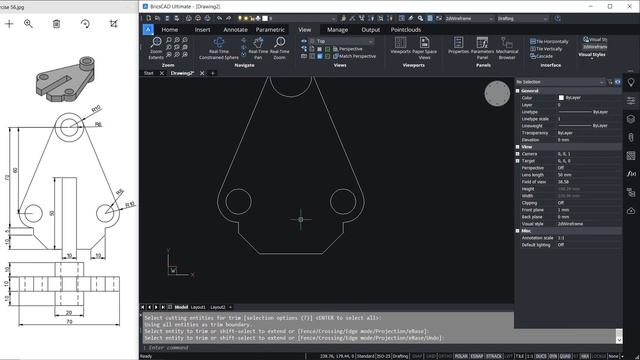Click the Zoom Extents tool
The height and width of the screenshot is (360, 640).
point(156,48)
